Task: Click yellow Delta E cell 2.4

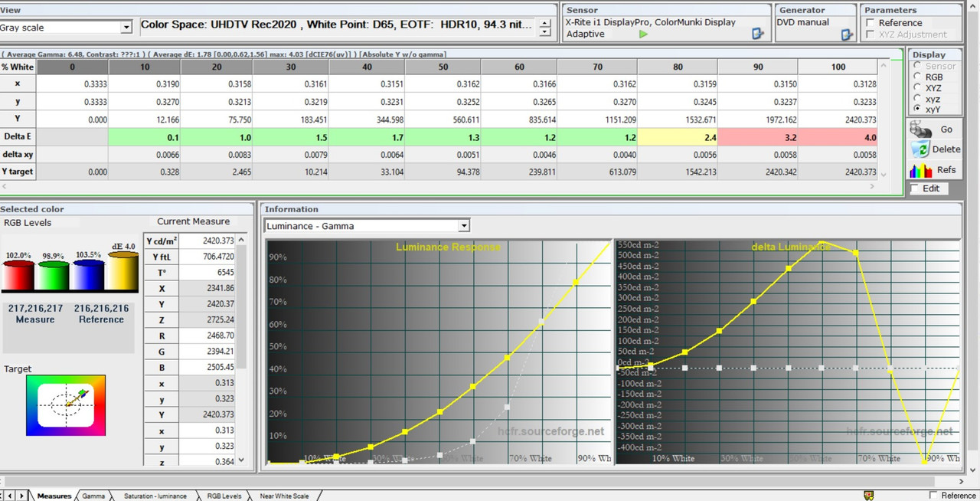Action: pos(678,137)
